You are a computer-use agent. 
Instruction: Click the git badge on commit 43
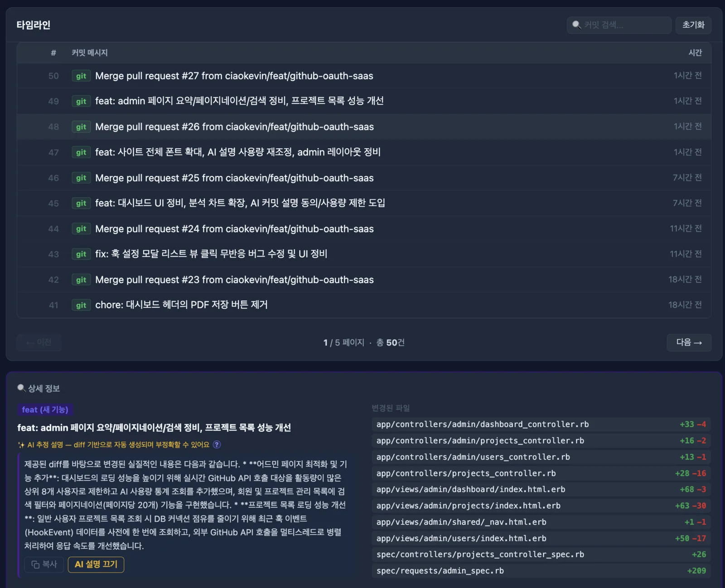point(81,254)
